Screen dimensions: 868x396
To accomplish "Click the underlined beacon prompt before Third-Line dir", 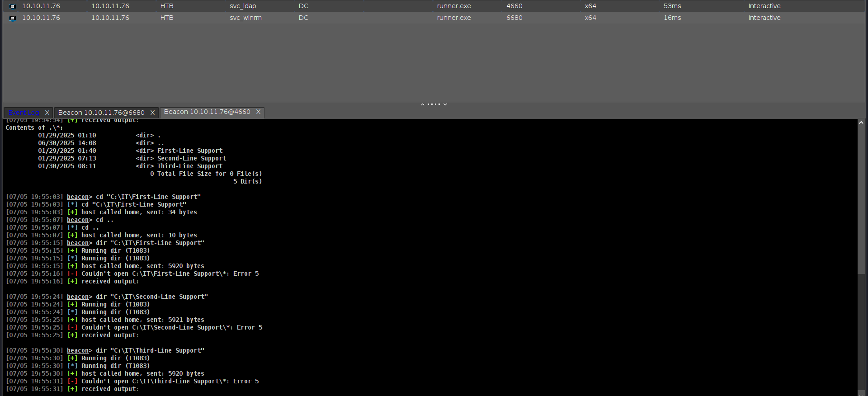I will coord(78,351).
